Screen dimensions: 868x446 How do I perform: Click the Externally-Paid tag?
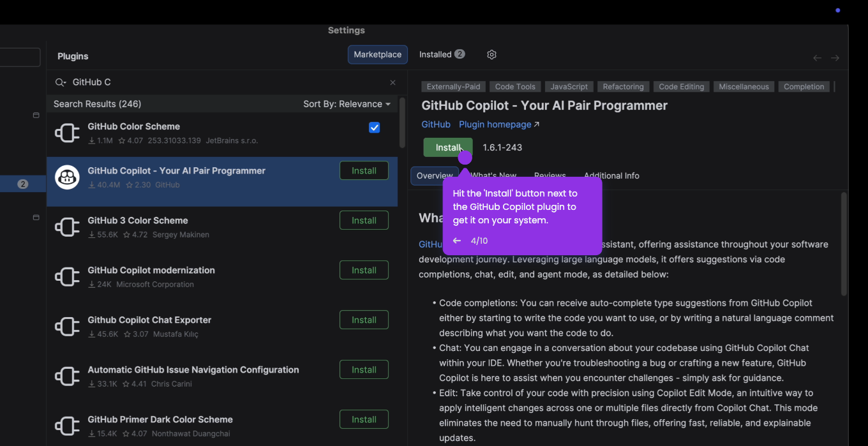(453, 87)
